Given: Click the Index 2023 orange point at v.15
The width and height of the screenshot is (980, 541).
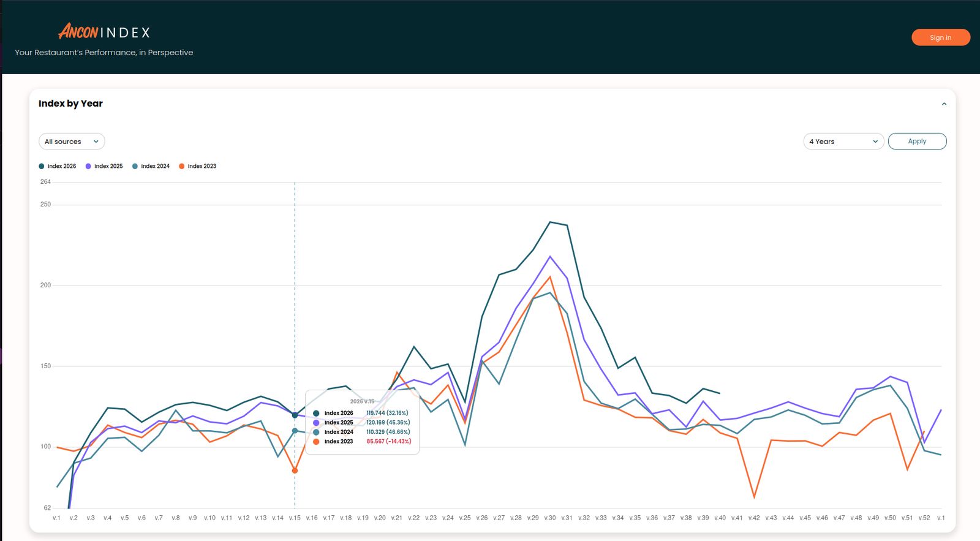Looking at the screenshot, I should pyautogui.click(x=295, y=471).
